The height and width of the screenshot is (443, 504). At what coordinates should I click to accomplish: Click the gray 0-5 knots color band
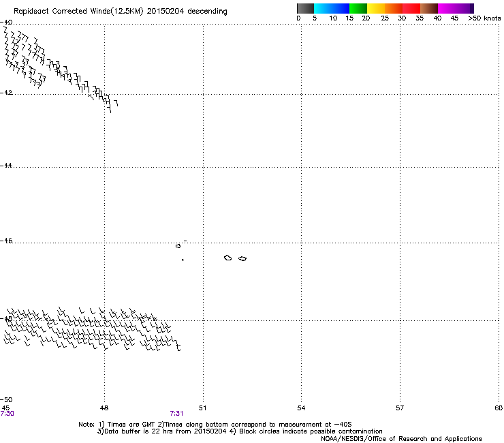pos(305,8)
